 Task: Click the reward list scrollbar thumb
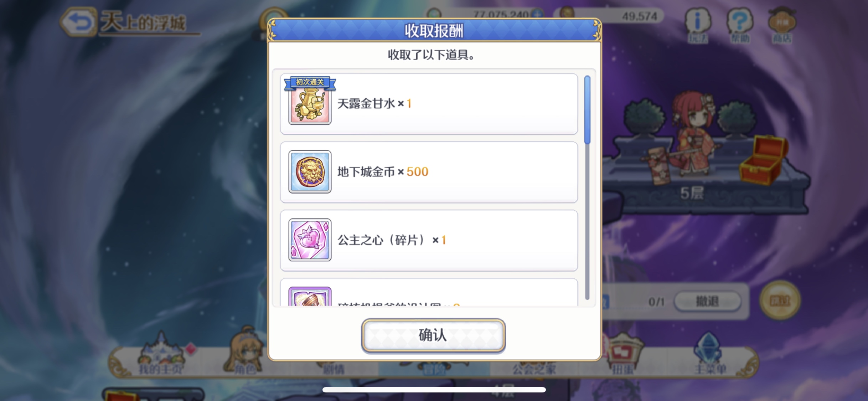coord(587,110)
